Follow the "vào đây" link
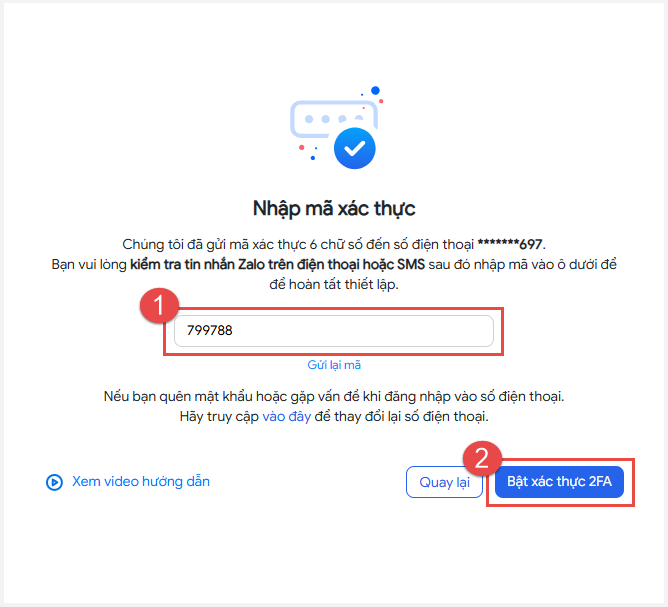668x607 pixels. point(286,416)
